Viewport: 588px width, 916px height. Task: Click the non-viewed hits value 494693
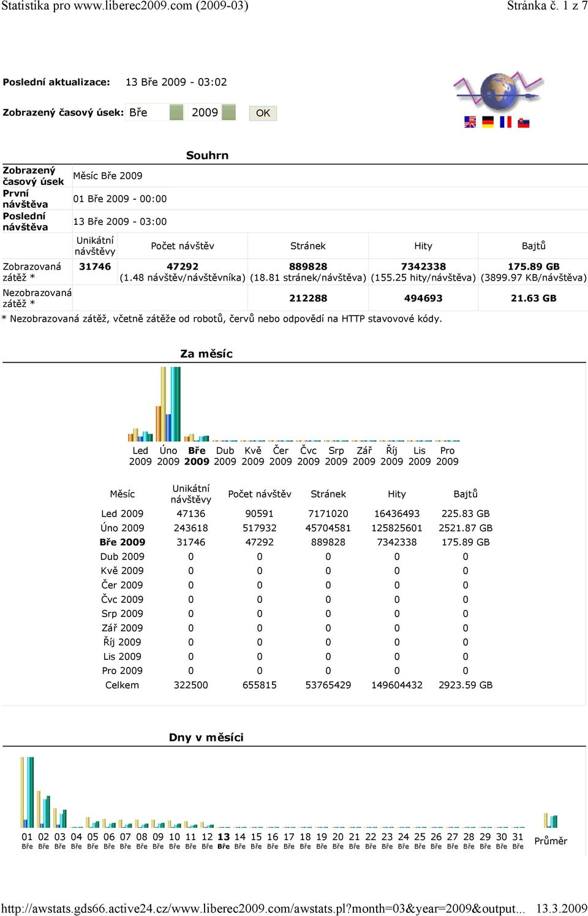coord(423,298)
